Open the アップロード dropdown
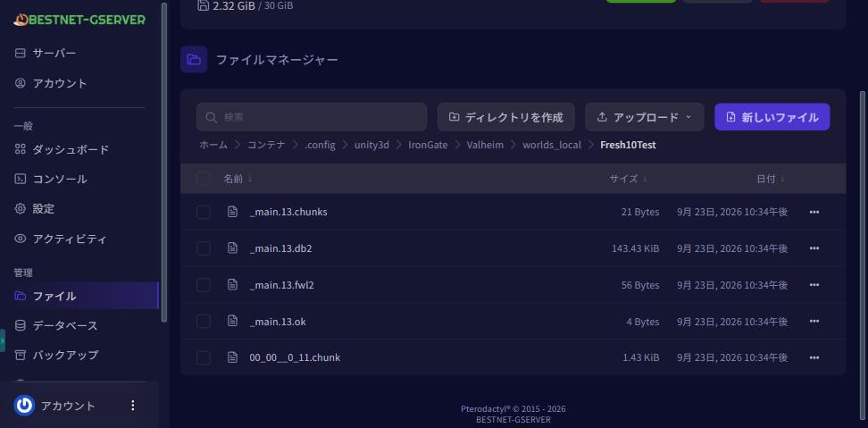This screenshot has width=868, height=428. coord(645,117)
